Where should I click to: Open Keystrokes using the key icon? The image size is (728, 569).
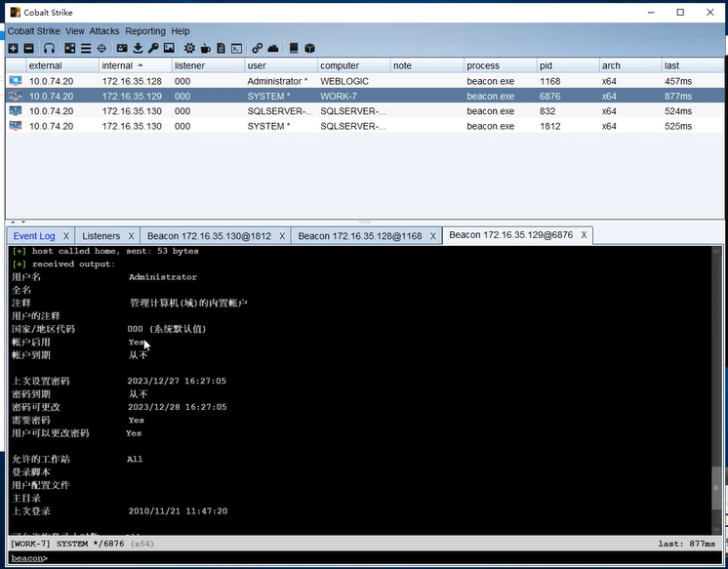[x=153, y=48]
